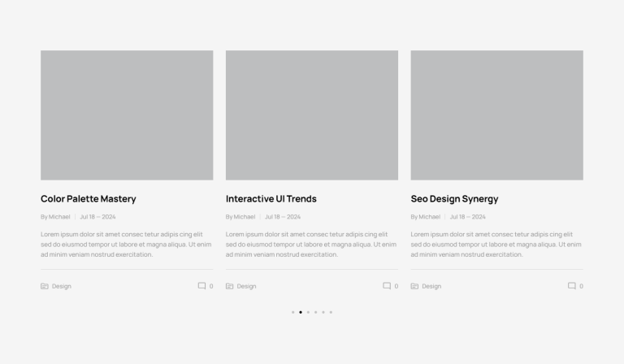
Task: Click the Interactive UI Trends thumbnail image
Action: (312, 115)
